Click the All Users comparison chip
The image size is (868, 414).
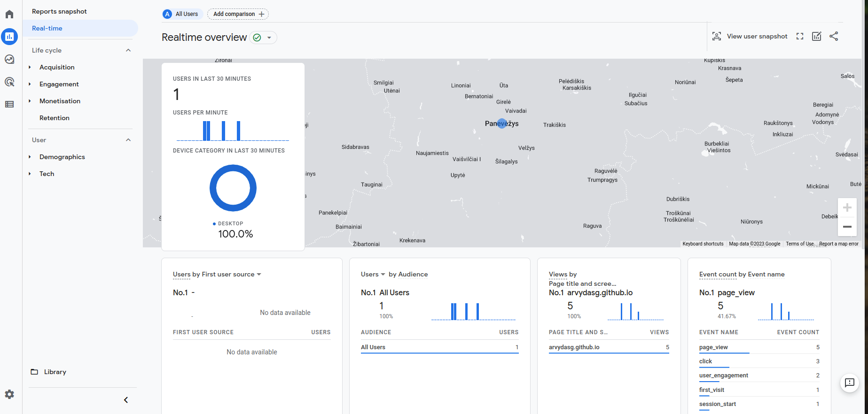pos(183,14)
